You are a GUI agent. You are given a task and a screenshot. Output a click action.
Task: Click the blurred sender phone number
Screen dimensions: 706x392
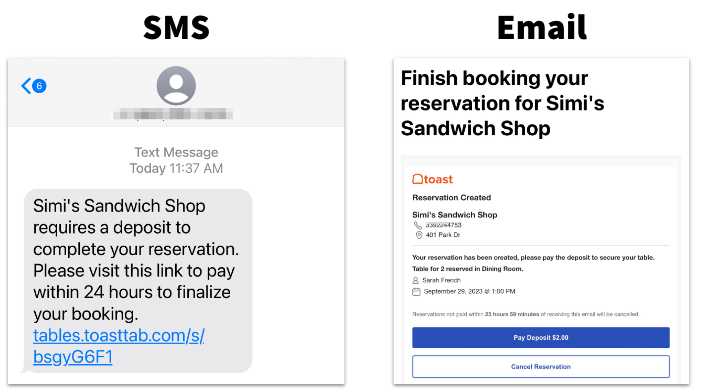point(172,114)
